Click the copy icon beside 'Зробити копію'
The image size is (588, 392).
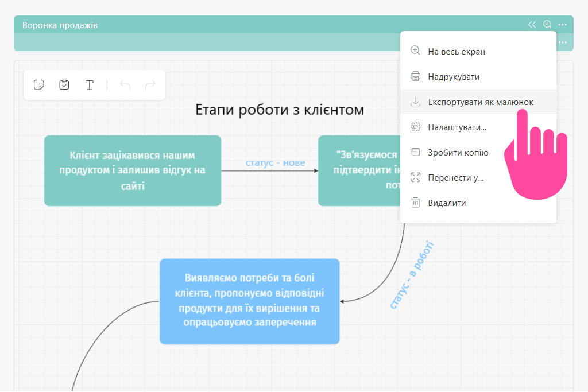click(x=416, y=152)
